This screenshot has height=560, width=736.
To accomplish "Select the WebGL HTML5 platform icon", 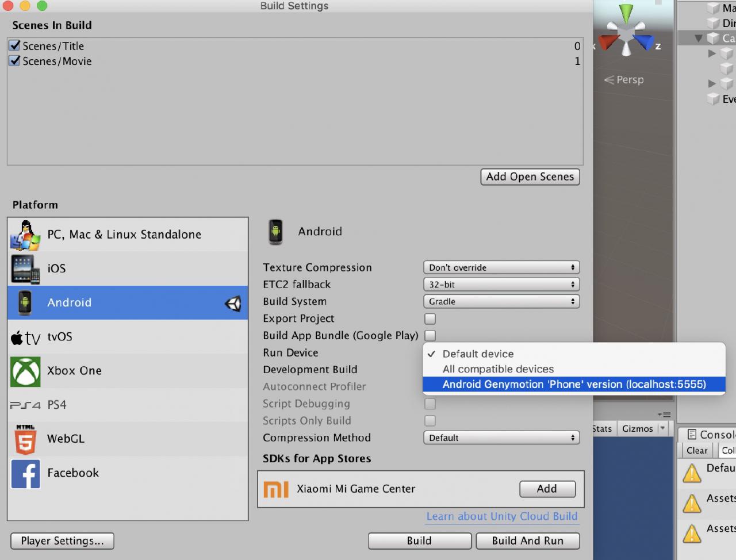I will coord(25,440).
